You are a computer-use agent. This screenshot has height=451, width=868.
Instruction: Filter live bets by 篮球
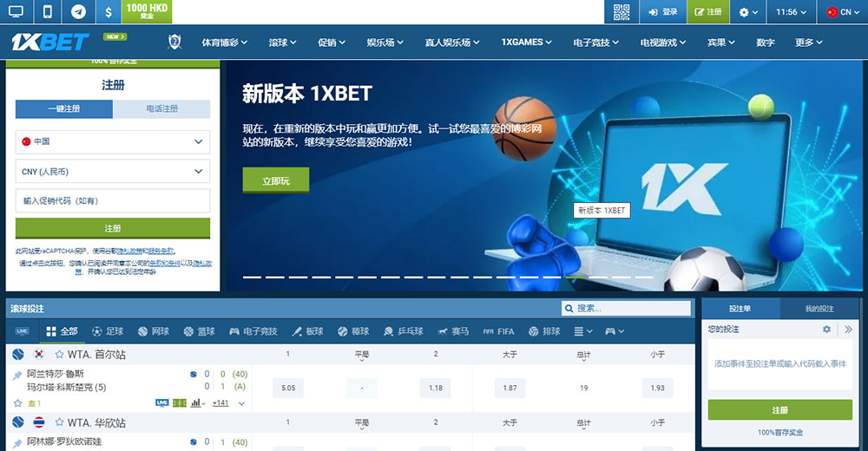point(199,331)
